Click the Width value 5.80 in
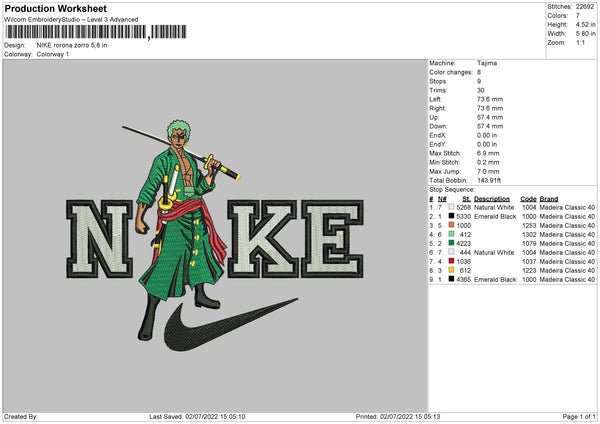The width and height of the screenshot is (600, 424). [x=585, y=34]
